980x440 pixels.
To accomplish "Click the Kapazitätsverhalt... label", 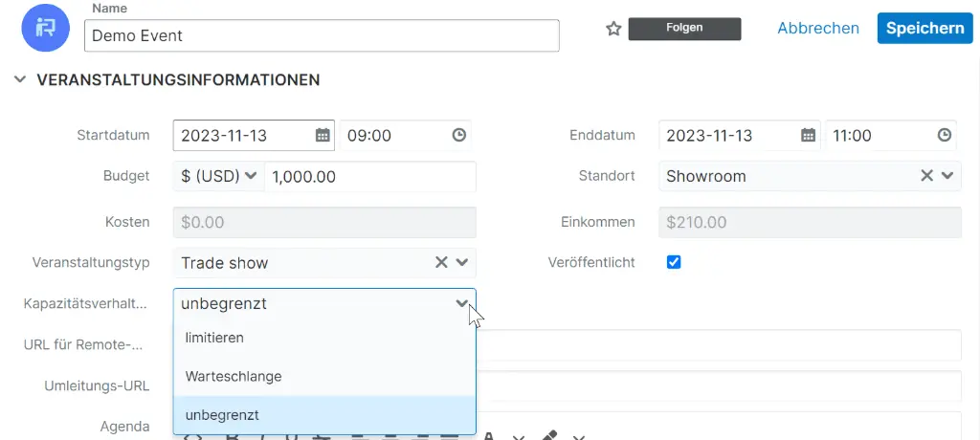I will 86,304.
